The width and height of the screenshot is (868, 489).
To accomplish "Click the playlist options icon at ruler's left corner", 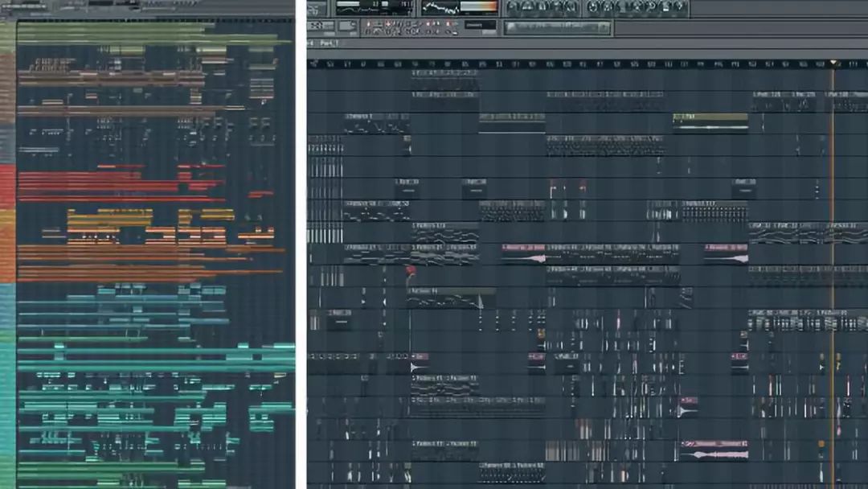I will pos(314,64).
